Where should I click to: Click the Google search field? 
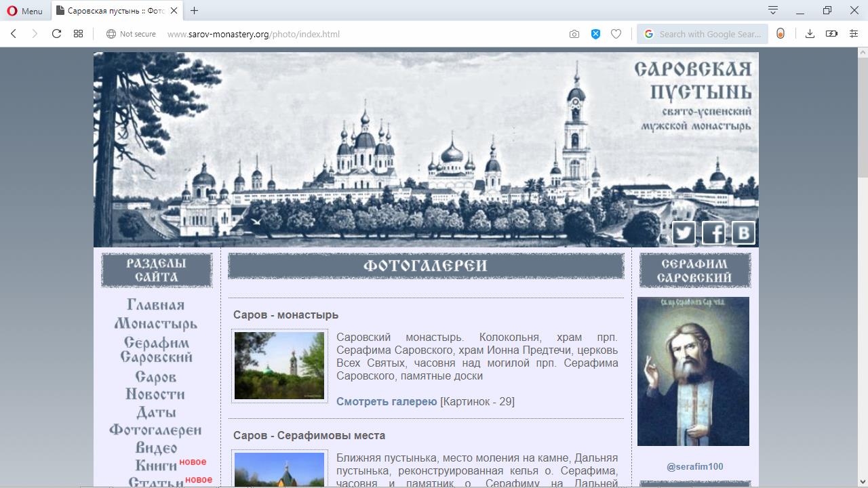tap(703, 34)
